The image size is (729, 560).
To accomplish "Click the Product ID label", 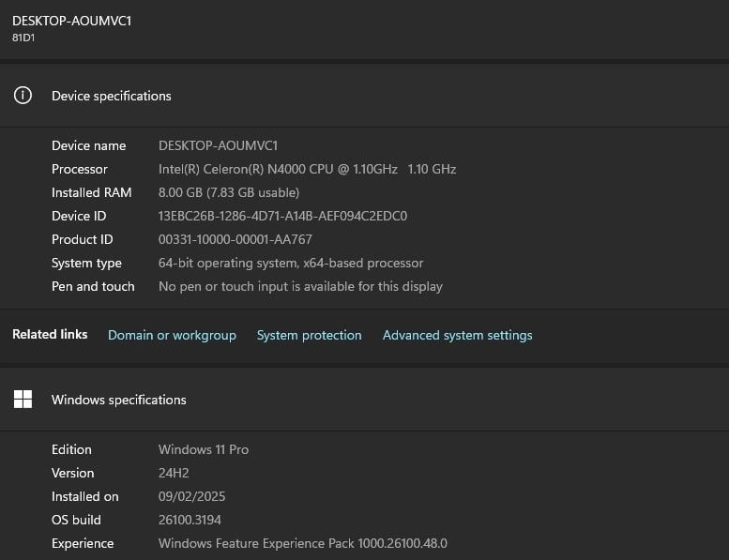I will tap(83, 239).
